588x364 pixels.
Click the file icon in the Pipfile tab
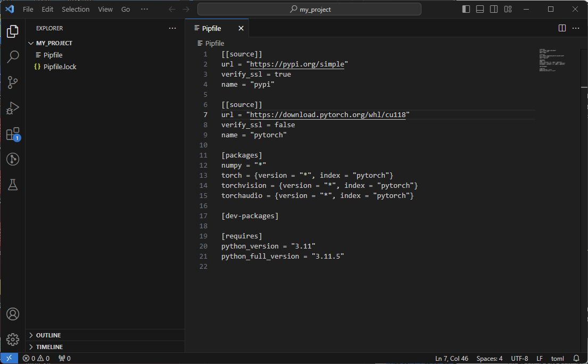tap(197, 28)
